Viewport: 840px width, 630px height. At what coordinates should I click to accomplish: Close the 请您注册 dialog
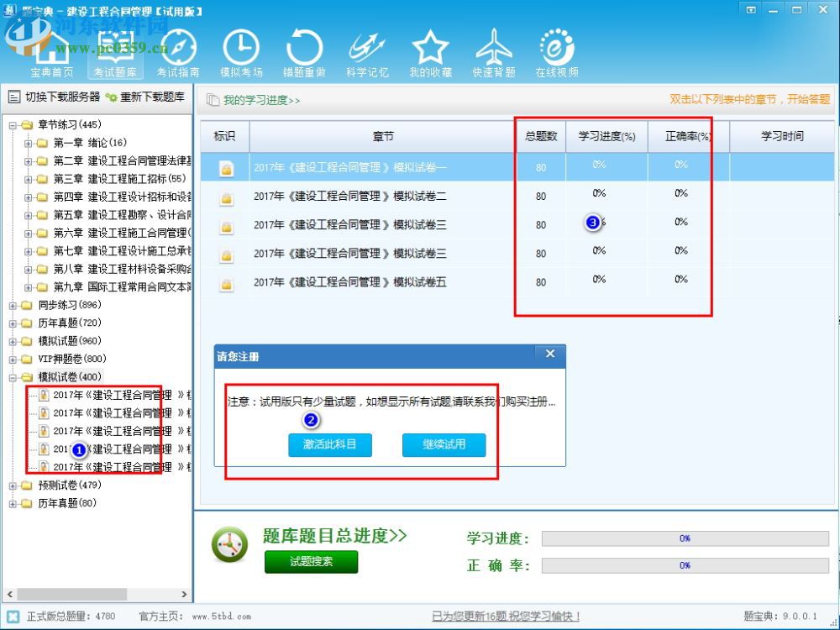tap(550, 354)
